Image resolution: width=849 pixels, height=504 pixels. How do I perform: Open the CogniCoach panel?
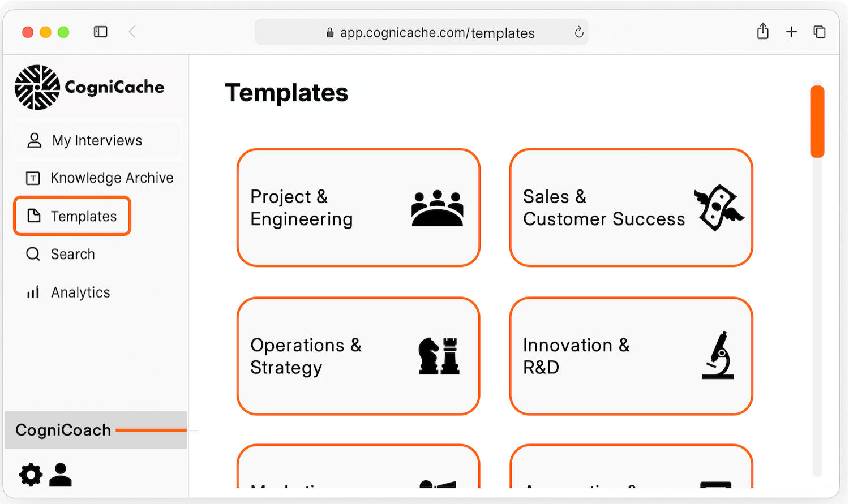coord(63,430)
